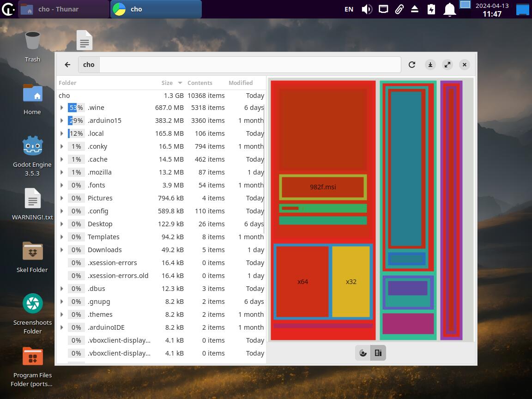Sort by Modified column header
This screenshot has width=532, height=399.
pyautogui.click(x=241, y=83)
